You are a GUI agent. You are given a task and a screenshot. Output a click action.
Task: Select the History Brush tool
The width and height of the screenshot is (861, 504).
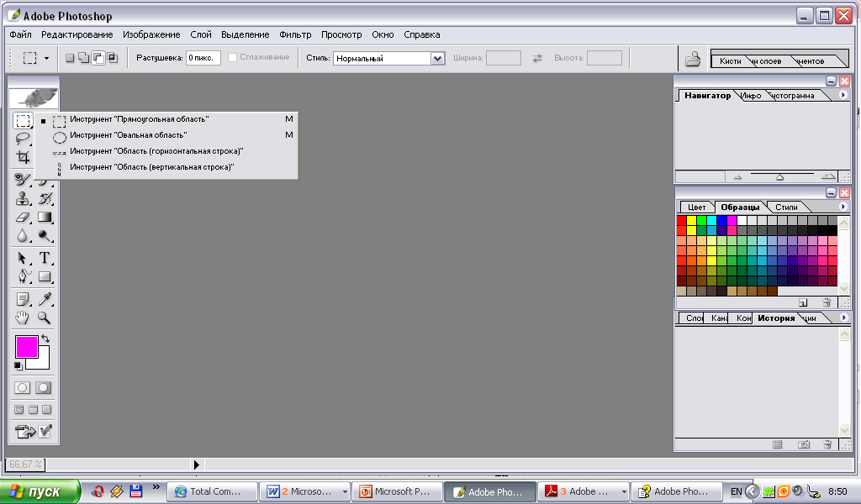click(45, 198)
